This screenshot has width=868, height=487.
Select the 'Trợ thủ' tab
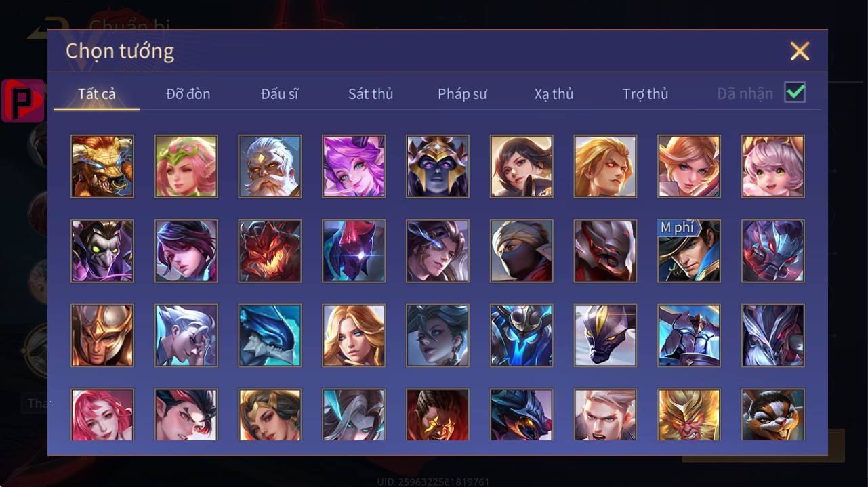(646, 93)
